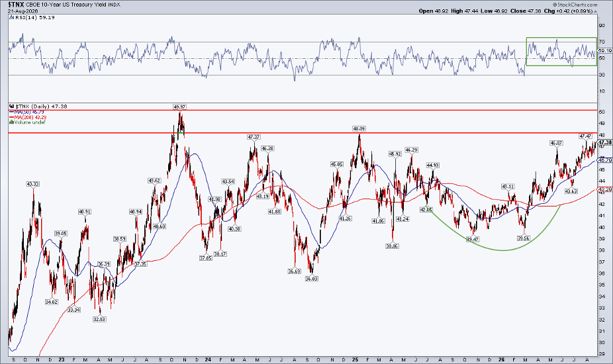Click the 43.63 price label
The width and height of the screenshot is (613, 364).
571,191
